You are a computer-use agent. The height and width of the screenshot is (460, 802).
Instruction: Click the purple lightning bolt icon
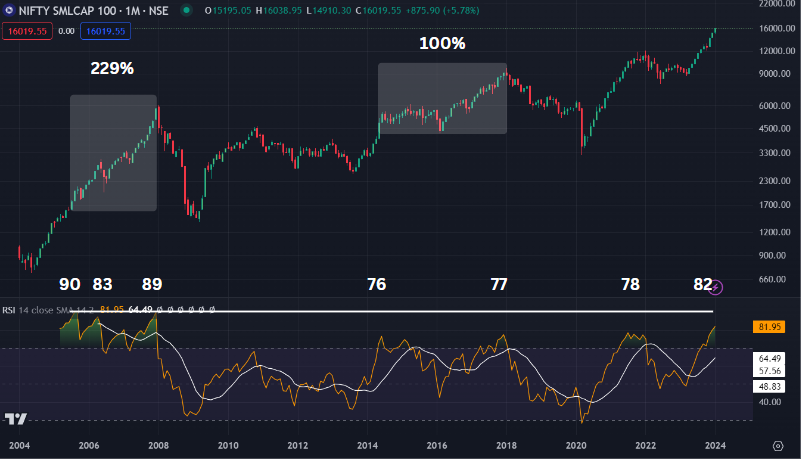point(716,288)
